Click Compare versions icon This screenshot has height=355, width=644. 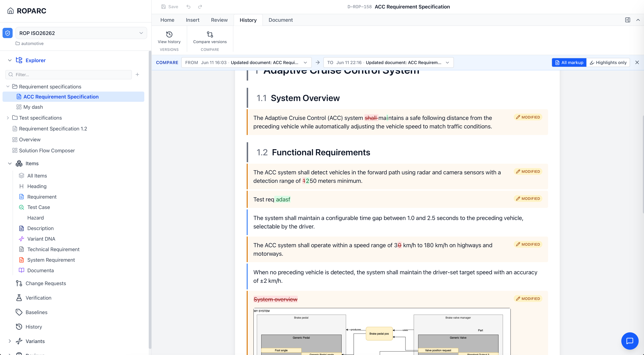point(210,34)
